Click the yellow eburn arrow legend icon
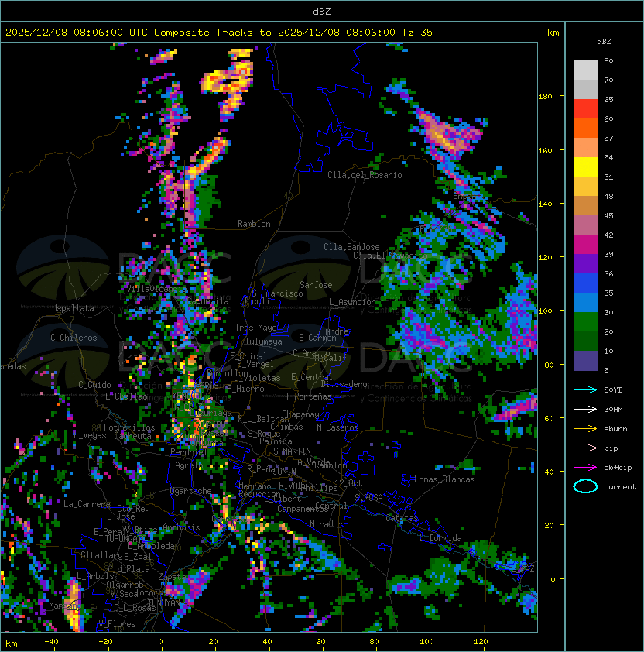The height and width of the screenshot is (652, 644). pos(585,429)
